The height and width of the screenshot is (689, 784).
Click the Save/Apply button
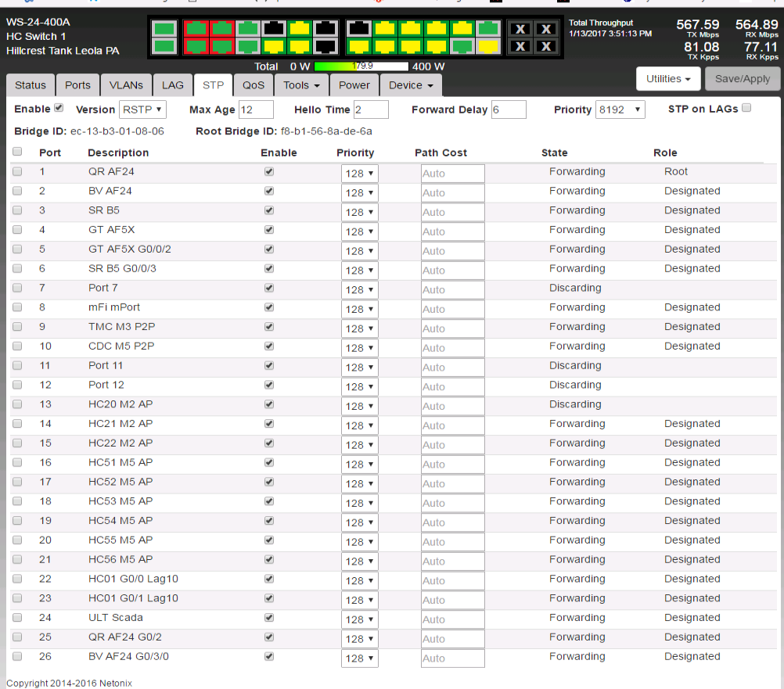pyautogui.click(x=742, y=78)
